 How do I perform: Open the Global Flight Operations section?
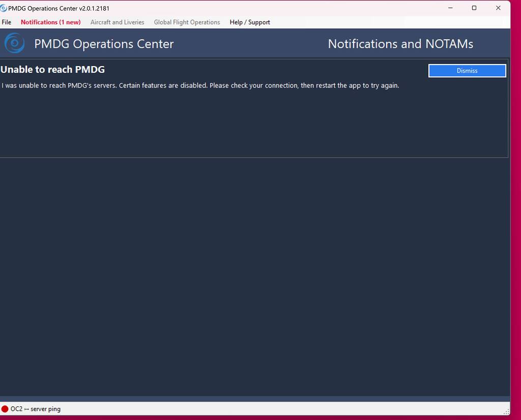click(x=187, y=22)
